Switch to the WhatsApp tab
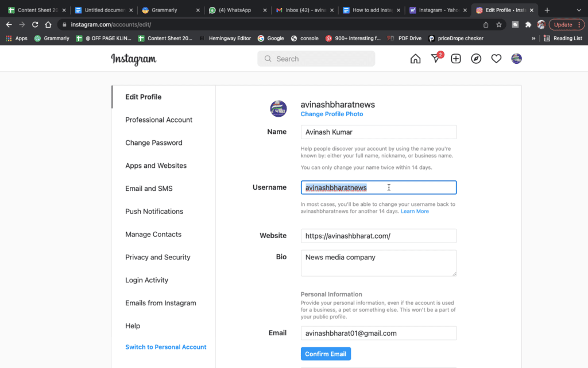The width and height of the screenshot is (588, 368). [x=237, y=10]
